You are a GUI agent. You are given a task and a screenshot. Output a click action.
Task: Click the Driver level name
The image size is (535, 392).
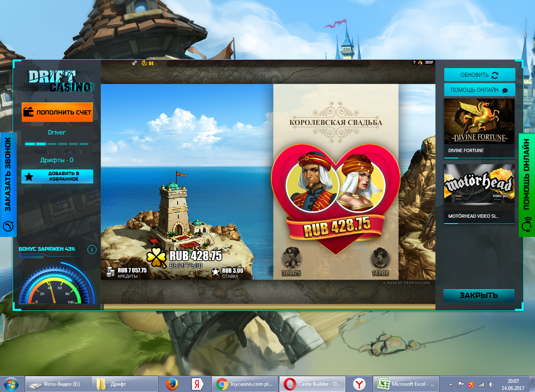click(x=57, y=132)
